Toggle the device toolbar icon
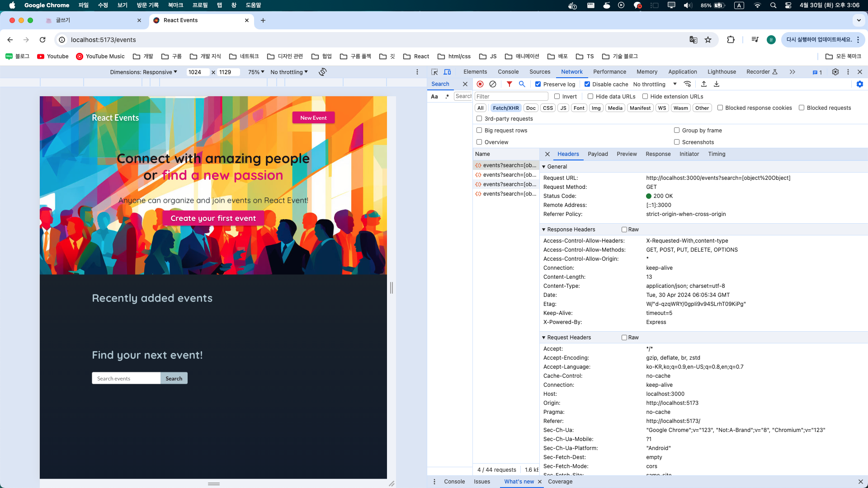The image size is (868, 488). point(447,72)
